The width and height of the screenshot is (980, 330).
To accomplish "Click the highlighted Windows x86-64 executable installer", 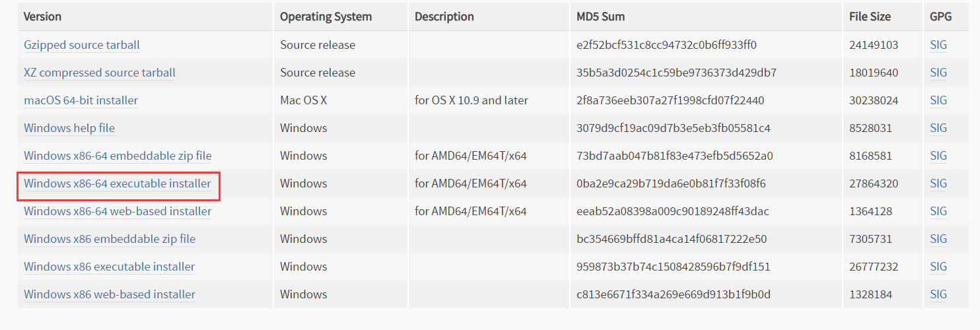I will pos(118,183).
